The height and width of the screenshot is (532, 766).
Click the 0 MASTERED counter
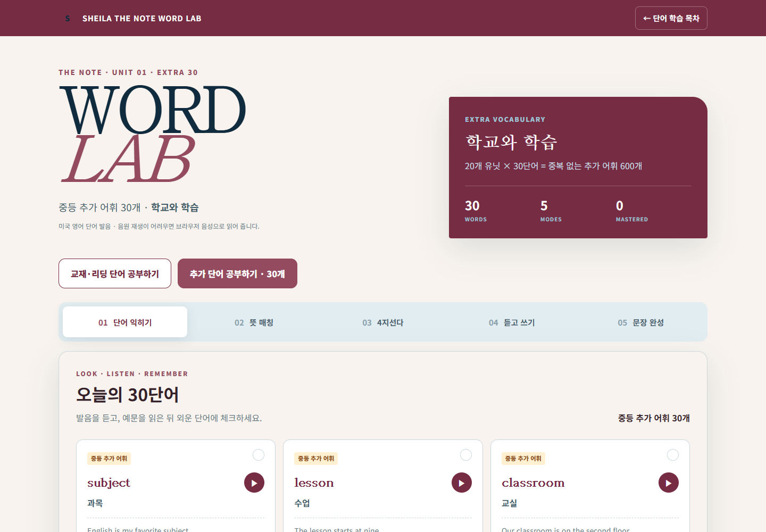632,211
